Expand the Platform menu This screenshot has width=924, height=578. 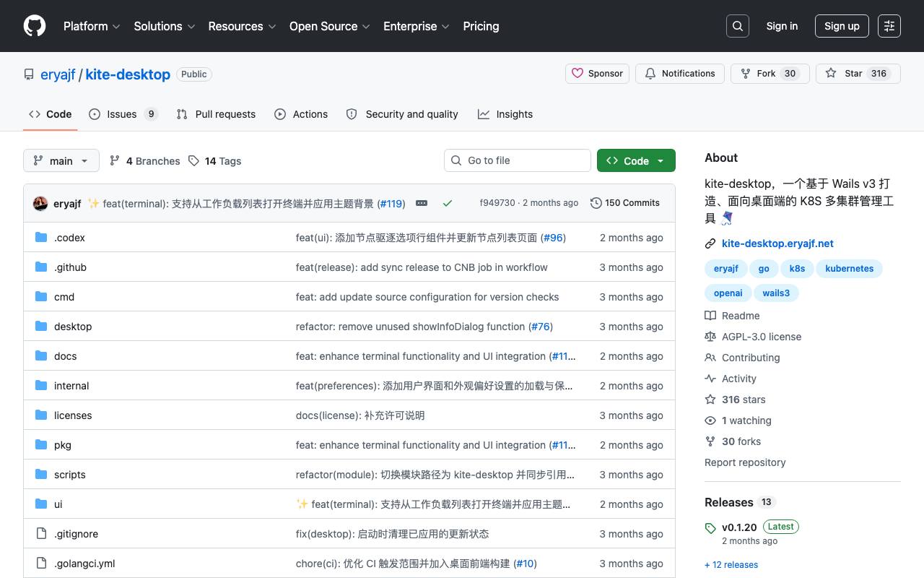(92, 26)
